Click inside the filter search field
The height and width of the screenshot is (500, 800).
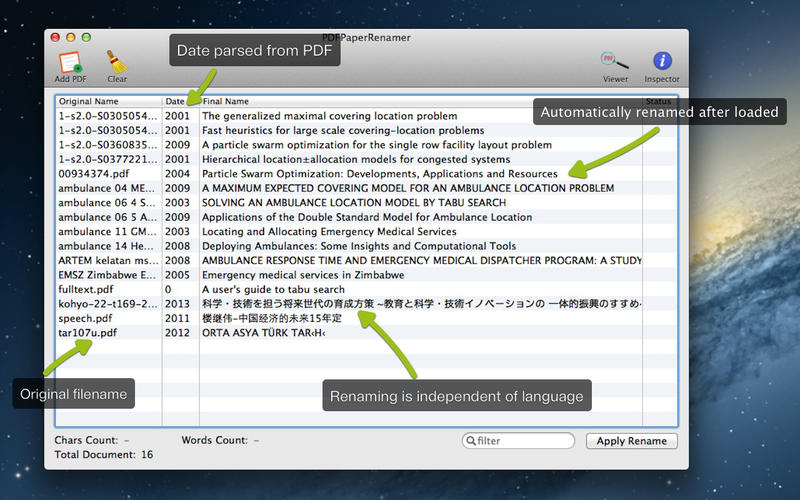point(518,441)
